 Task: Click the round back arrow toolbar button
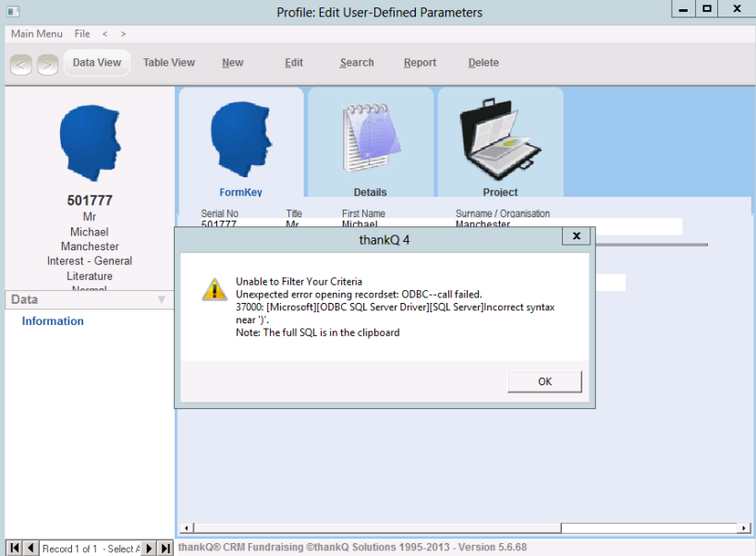21,64
